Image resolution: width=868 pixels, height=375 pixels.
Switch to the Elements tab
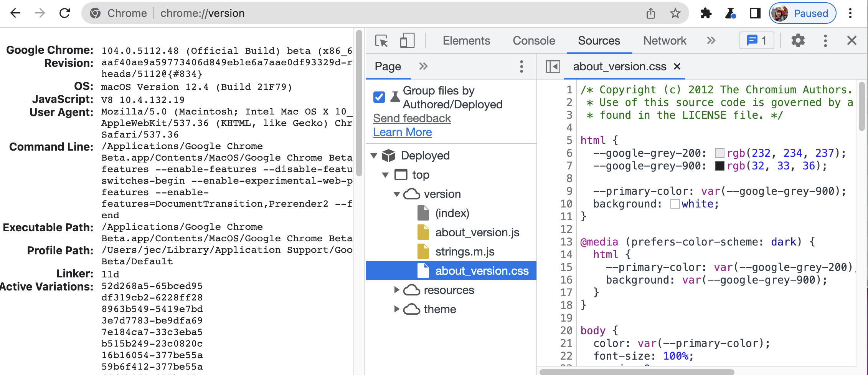tap(466, 40)
